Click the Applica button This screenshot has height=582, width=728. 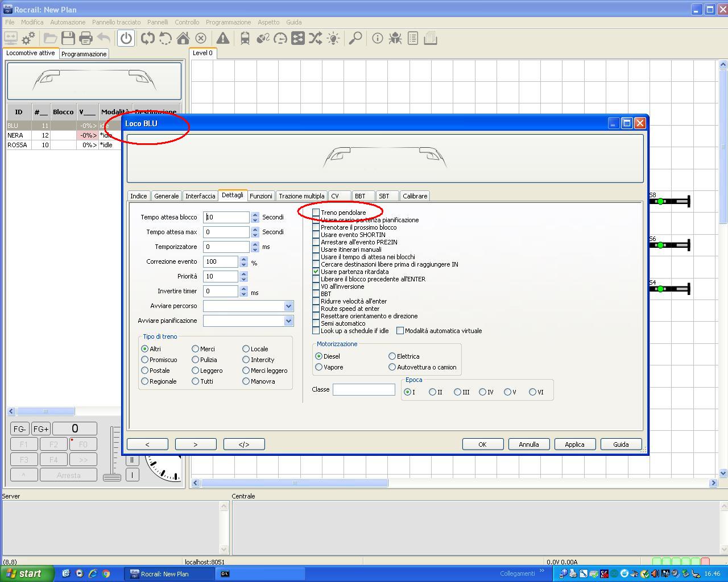[x=574, y=444]
